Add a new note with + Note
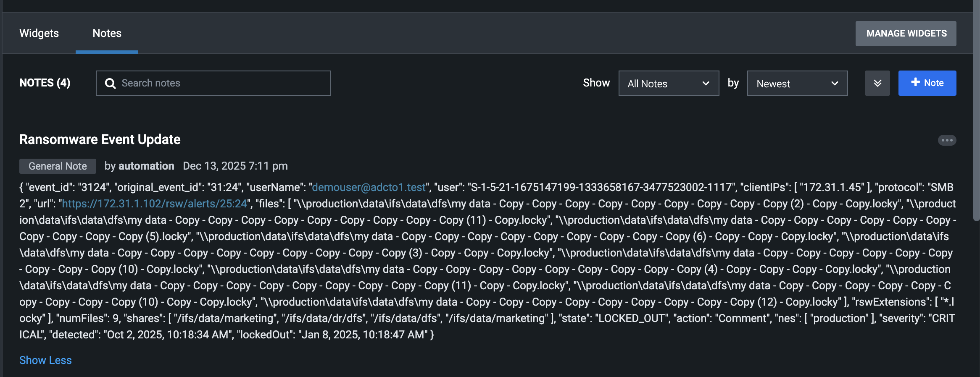 click(927, 83)
